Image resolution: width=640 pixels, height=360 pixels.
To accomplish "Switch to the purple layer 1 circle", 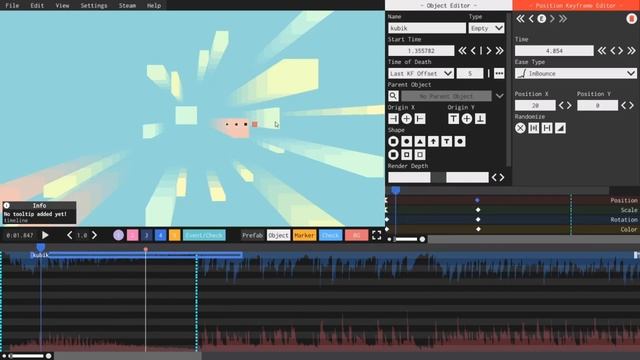I will pos(118,235).
